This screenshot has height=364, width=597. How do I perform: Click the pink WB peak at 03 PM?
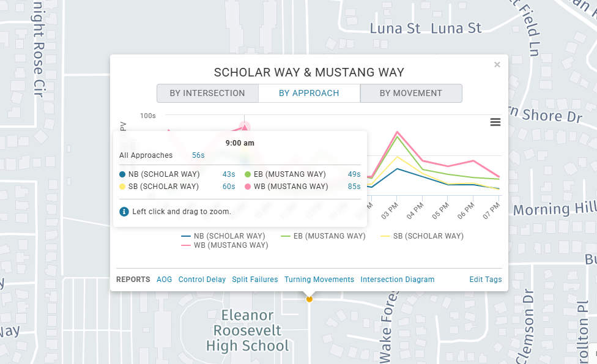pos(398,132)
